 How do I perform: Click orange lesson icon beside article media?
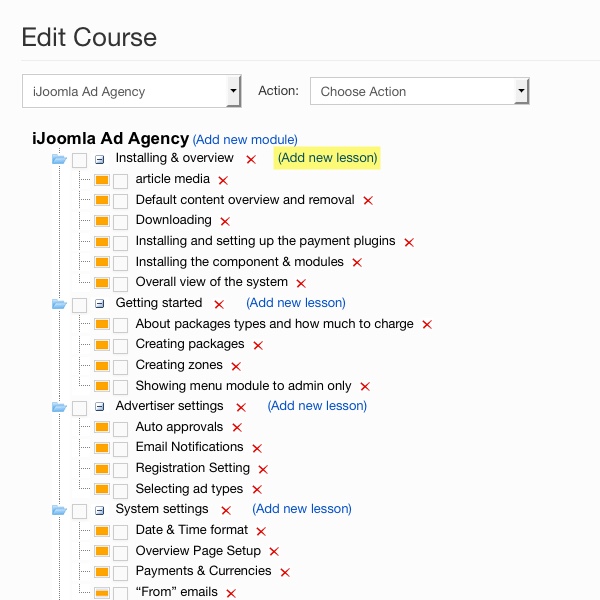coord(102,180)
